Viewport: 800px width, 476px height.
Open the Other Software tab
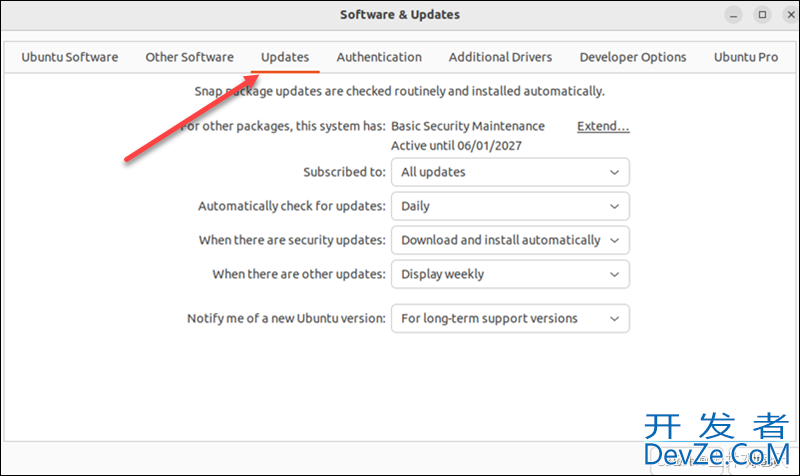pyautogui.click(x=189, y=57)
